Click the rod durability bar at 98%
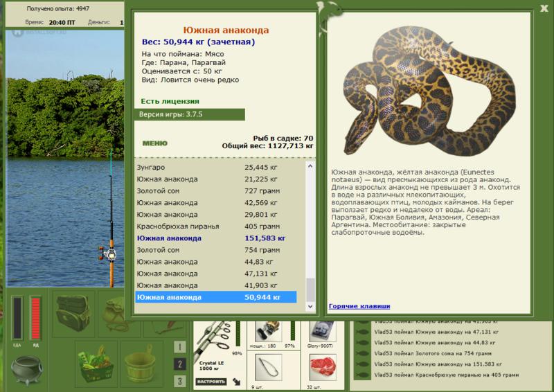 [x=238, y=334]
